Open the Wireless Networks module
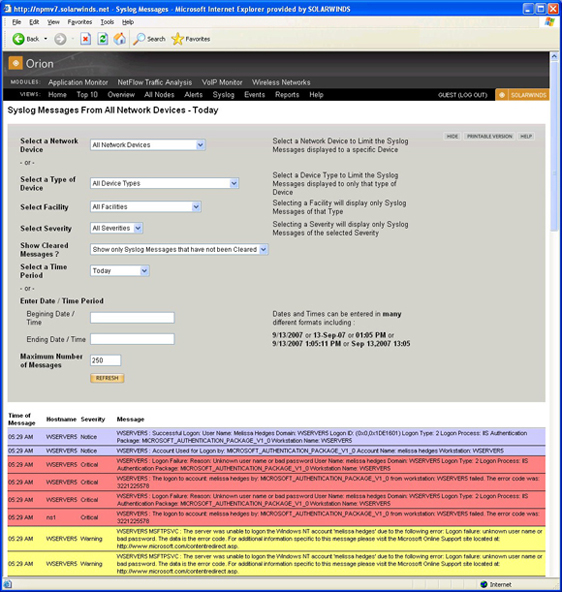The width and height of the screenshot is (562, 592). coord(281,82)
